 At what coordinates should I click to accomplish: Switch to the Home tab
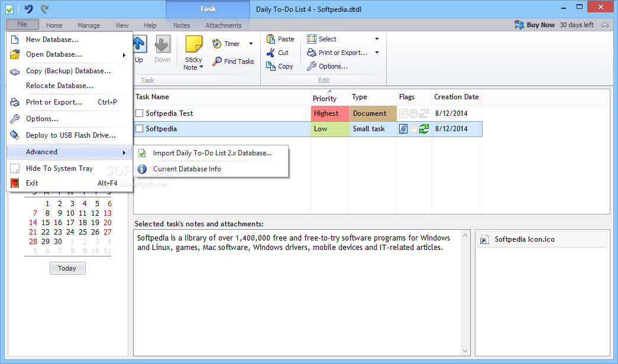[x=54, y=25]
